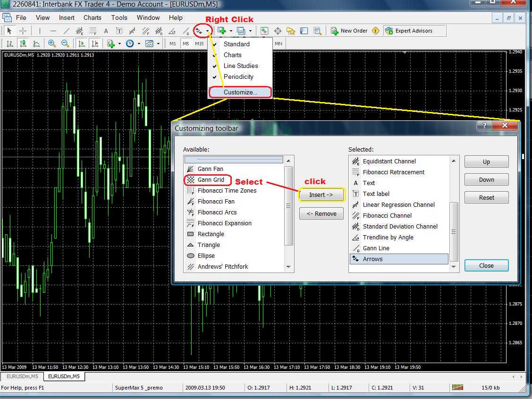Click the Arrows tool icon in toolbar
This screenshot has height=399, width=532.
200,31
